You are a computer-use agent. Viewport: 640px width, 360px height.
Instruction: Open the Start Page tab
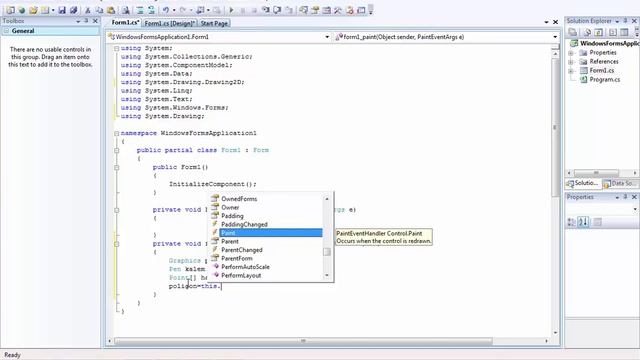pyautogui.click(x=214, y=23)
